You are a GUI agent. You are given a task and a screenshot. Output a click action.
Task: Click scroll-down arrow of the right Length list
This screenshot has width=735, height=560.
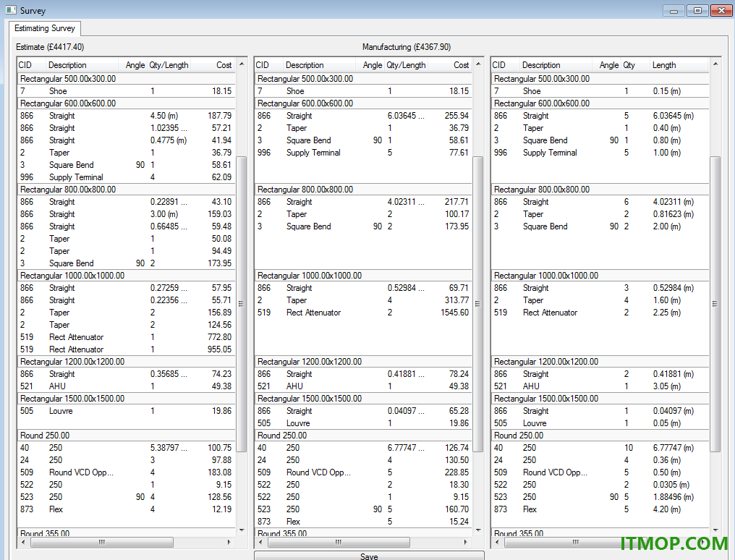click(715, 530)
